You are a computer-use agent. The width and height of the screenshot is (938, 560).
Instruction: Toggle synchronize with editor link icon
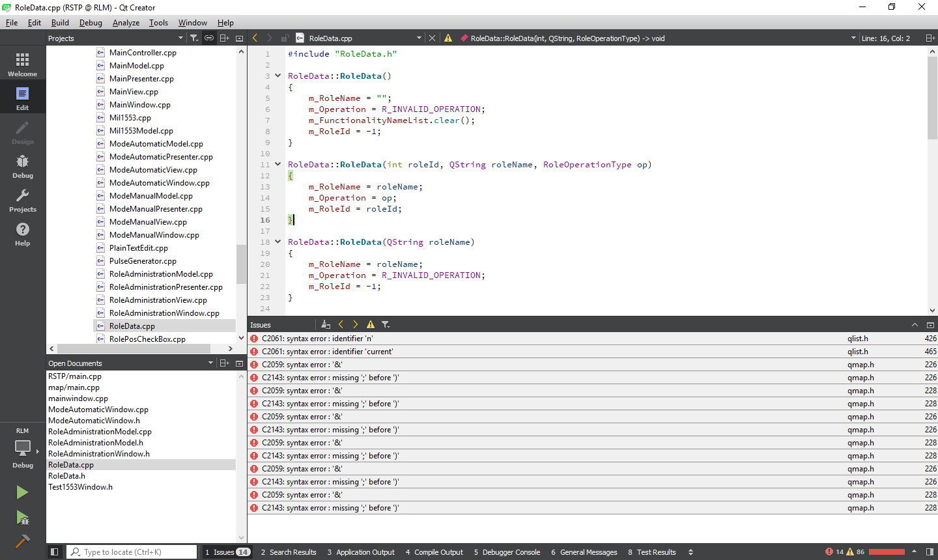point(209,38)
